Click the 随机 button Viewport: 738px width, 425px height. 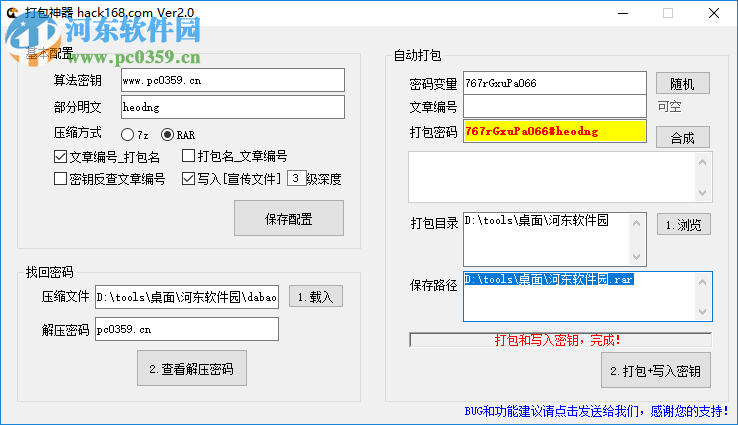click(682, 84)
